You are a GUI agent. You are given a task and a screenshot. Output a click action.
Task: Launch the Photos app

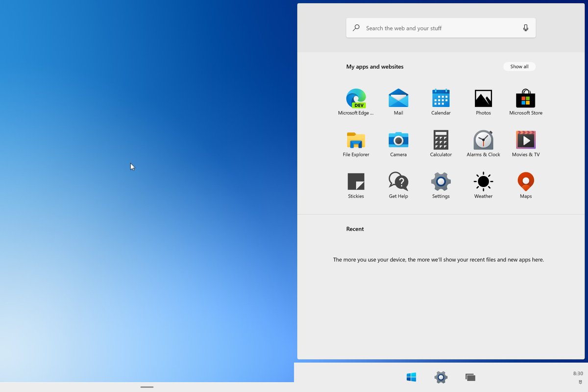coord(483,98)
